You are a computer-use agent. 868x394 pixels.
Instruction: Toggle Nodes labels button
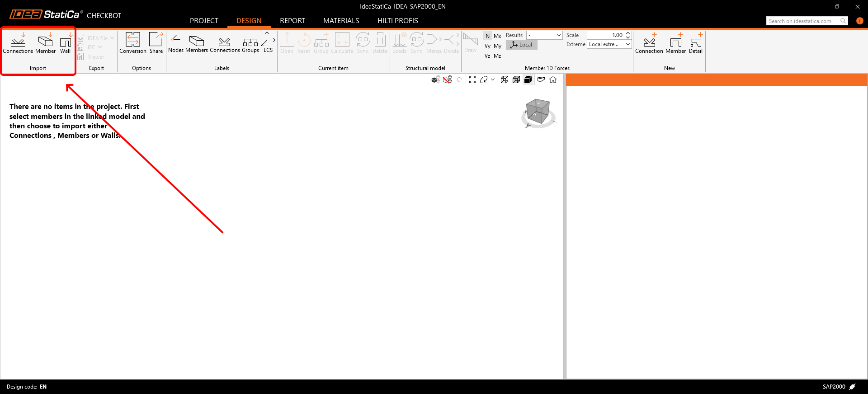pos(176,43)
